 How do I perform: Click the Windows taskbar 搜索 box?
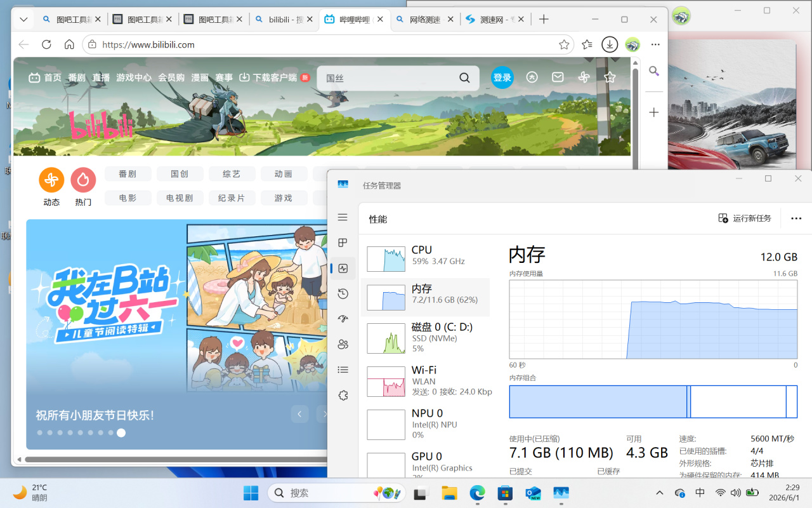[x=337, y=493]
